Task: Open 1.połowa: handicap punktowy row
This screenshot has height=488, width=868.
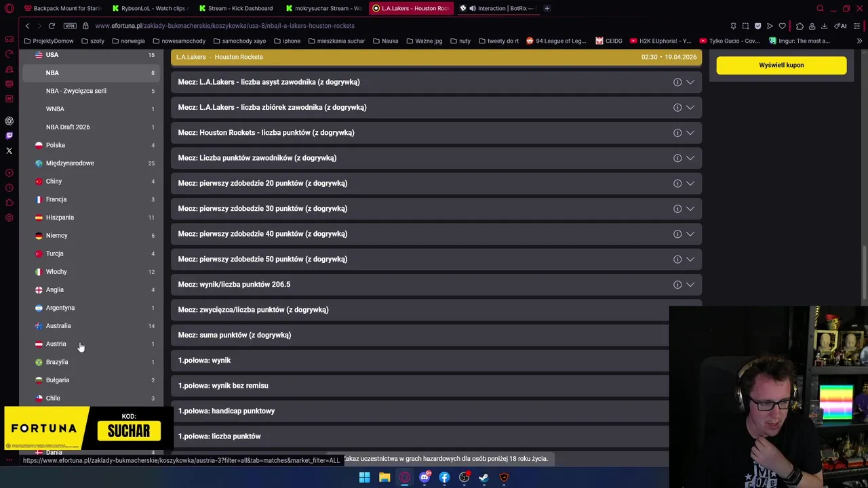Action: coord(420,411)
